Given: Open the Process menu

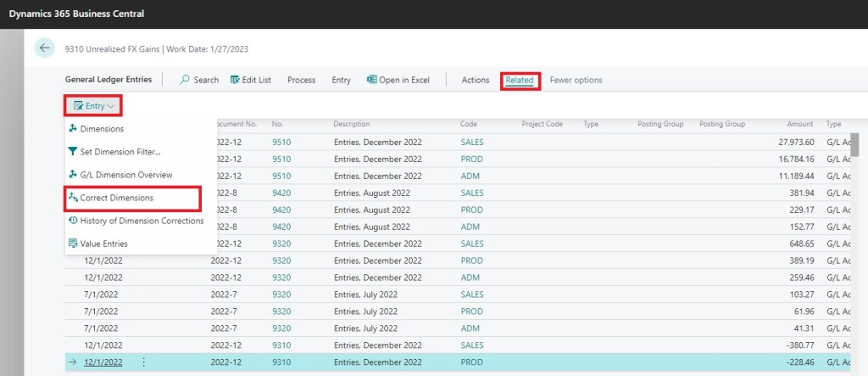Looking at the screenshot, I should (301, 80).
